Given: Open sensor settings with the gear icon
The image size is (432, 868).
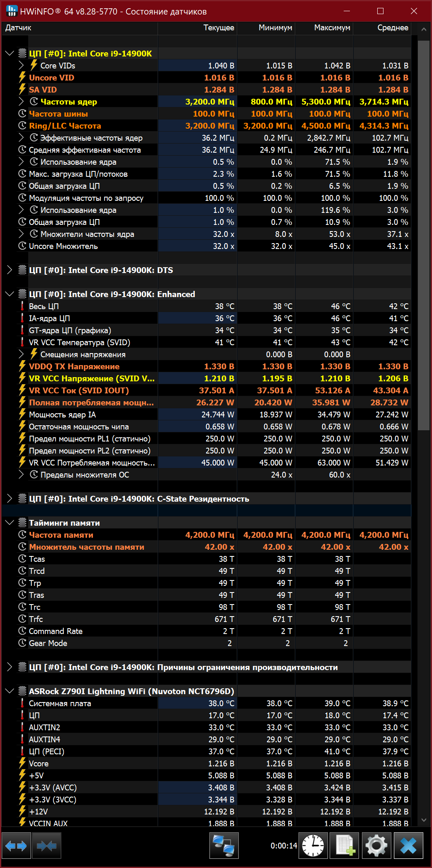Looking at the screenshot, I should click(376, 846).
